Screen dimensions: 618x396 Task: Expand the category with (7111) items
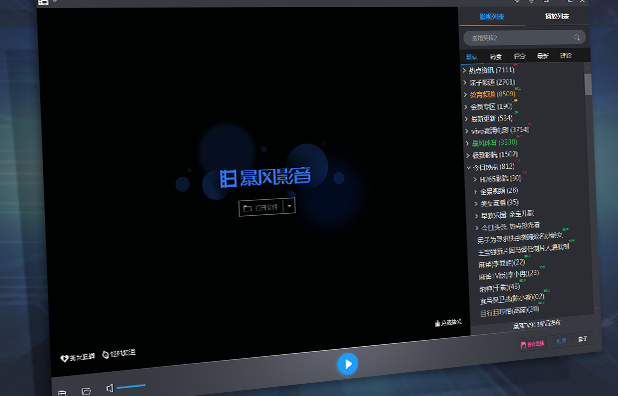(489, 70)
